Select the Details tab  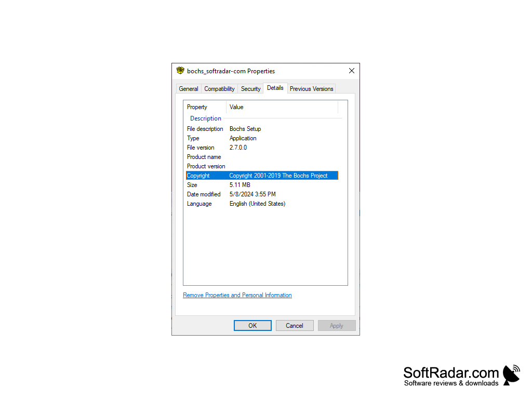coord(275,88)
